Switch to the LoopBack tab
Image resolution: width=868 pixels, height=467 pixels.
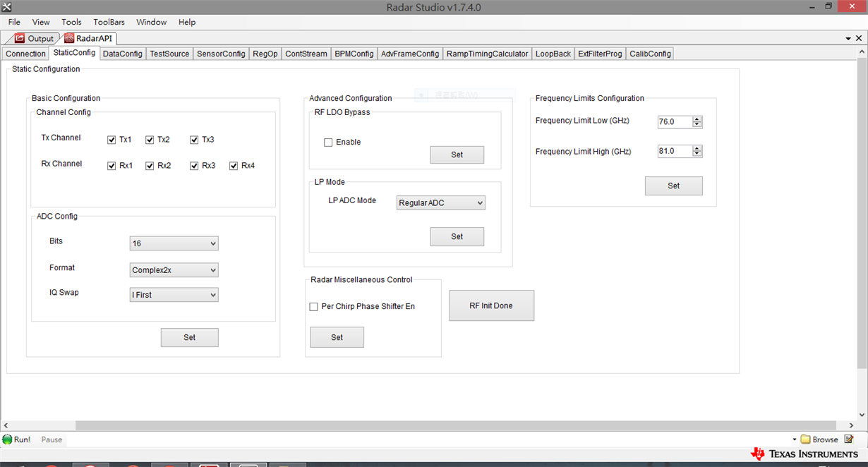[x=553, y=54]
